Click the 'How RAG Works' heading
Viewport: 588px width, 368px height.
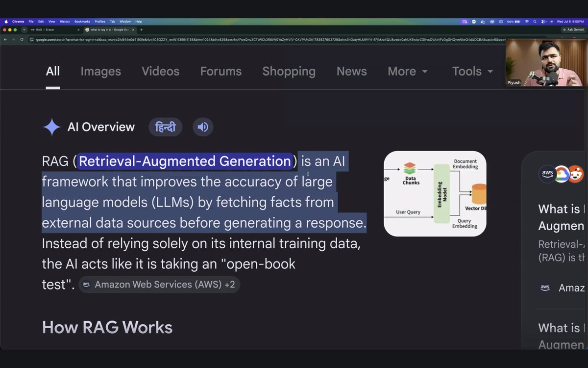(x=107, y=327)
